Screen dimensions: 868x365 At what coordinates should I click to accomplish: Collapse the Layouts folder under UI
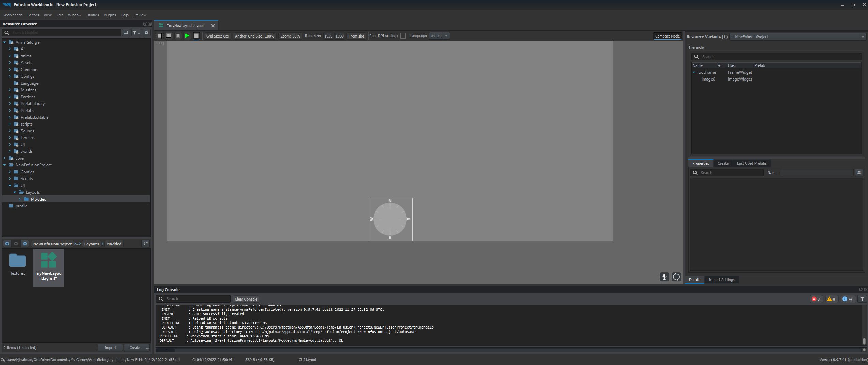point(15,192)
